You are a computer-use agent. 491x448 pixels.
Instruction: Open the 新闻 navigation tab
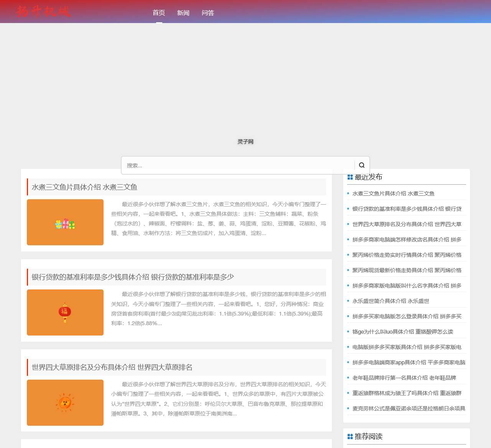coord(183,13)
